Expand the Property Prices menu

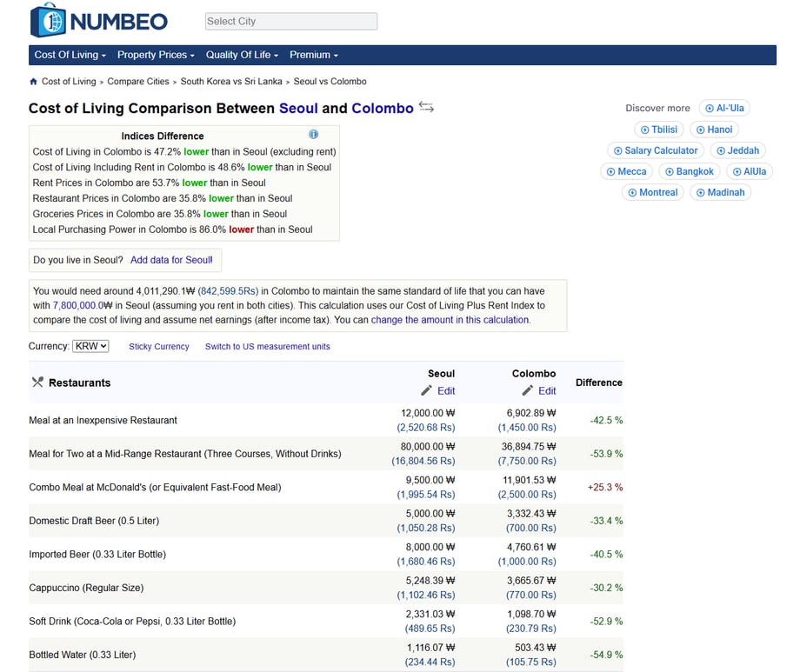coord(156,55)
